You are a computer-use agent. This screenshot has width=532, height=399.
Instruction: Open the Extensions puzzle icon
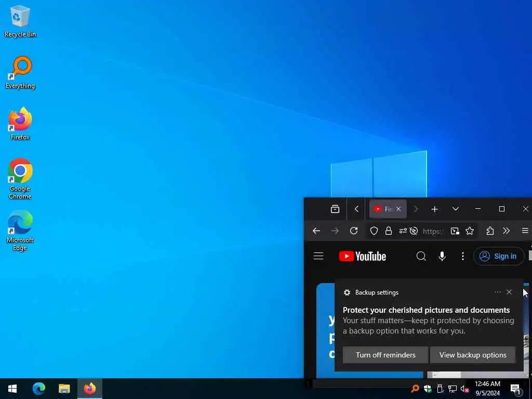490,231
